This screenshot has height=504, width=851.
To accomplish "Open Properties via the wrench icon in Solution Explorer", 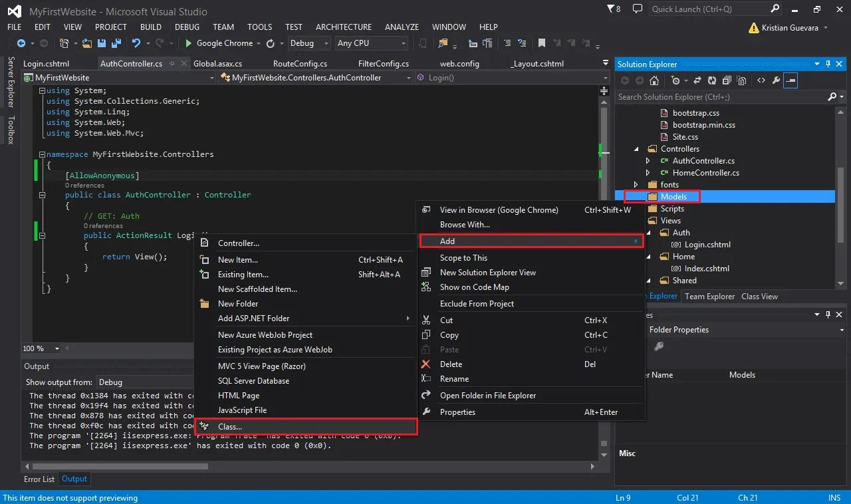I will [x=776, y=80].
